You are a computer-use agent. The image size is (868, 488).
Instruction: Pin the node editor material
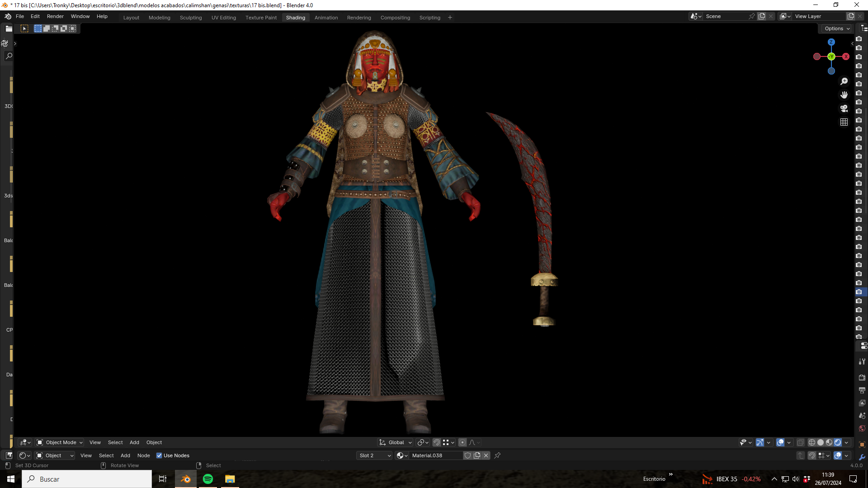(x=497, y=455)
